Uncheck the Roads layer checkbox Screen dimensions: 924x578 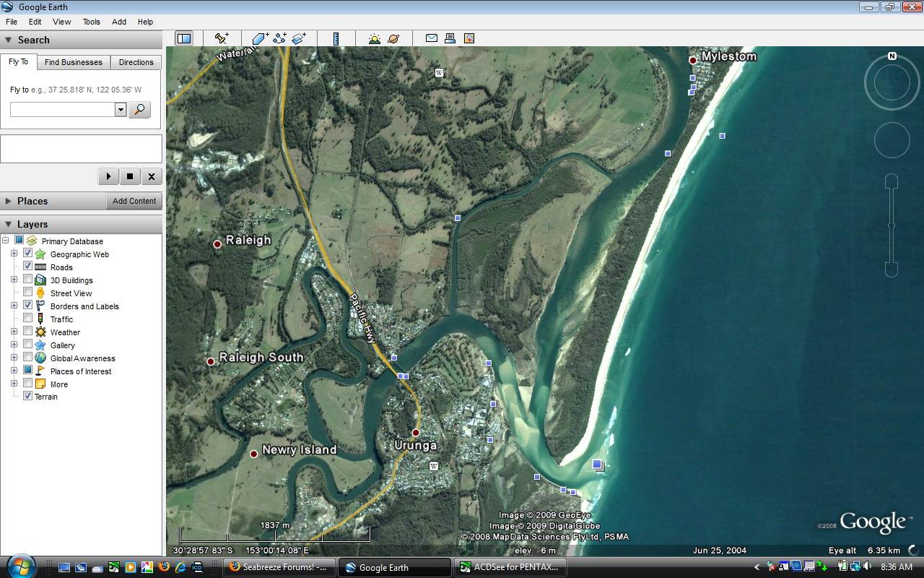point(28,267)
